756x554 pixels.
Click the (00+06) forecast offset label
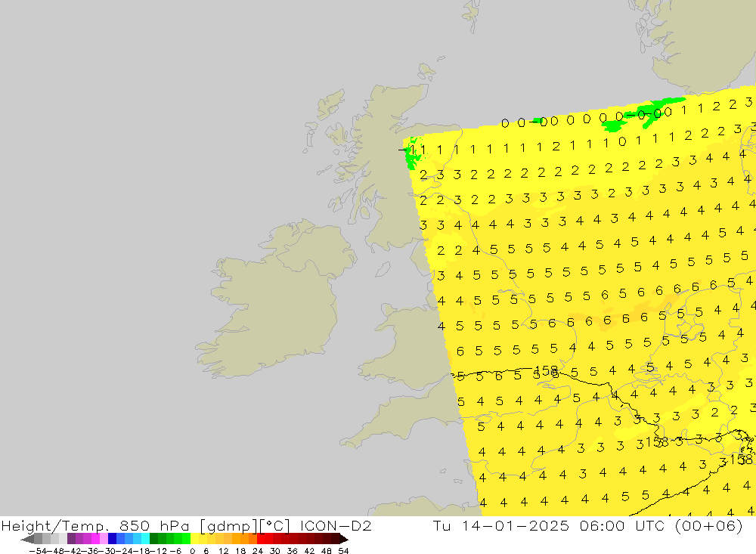tap(709, 525)
